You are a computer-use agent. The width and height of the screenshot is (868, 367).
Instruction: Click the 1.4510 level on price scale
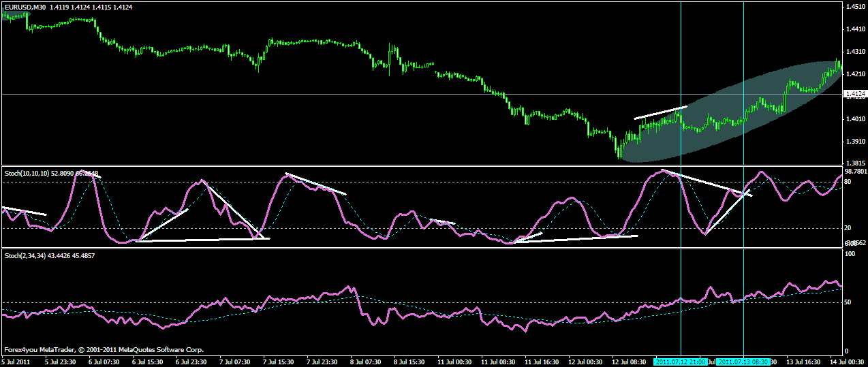854,7
